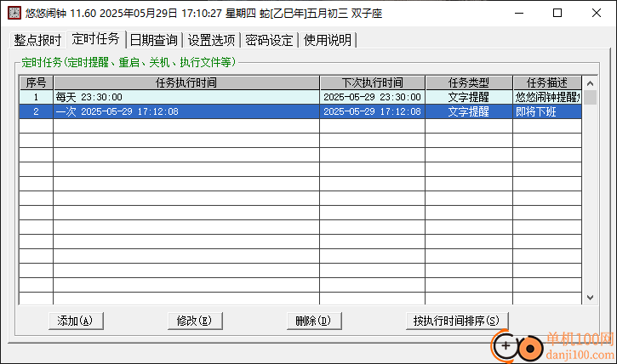Minimize the 悠悠闹钟 window
617x364 pixels.
[519, 13]
